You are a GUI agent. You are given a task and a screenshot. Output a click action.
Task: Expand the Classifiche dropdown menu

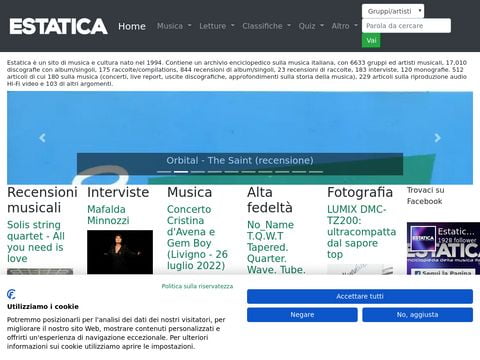266,26
